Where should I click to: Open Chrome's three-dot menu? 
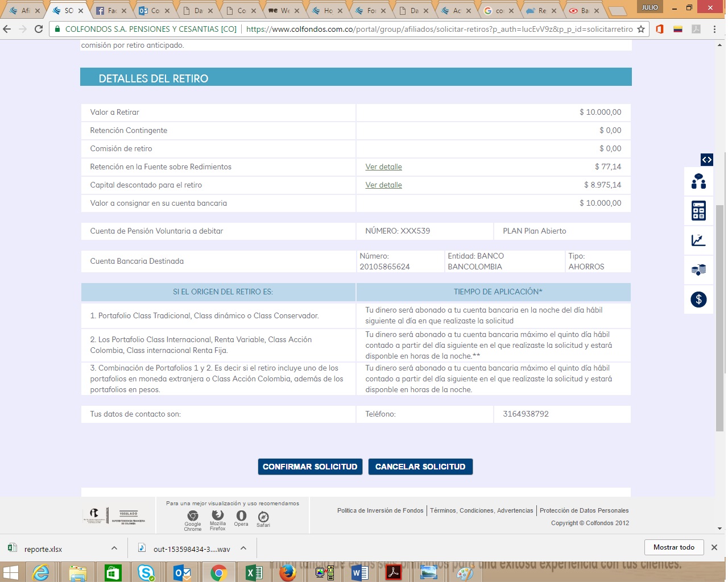(714, 29)
